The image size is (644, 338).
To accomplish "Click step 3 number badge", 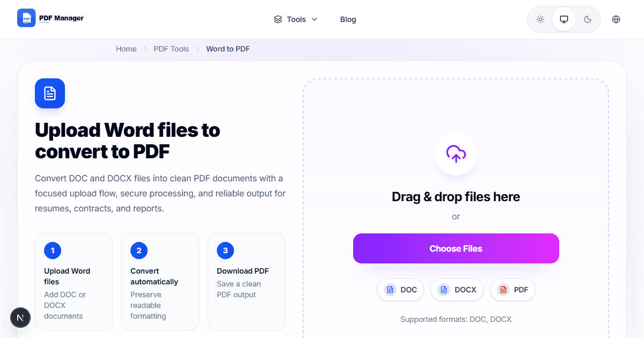I will pos(225,251).
